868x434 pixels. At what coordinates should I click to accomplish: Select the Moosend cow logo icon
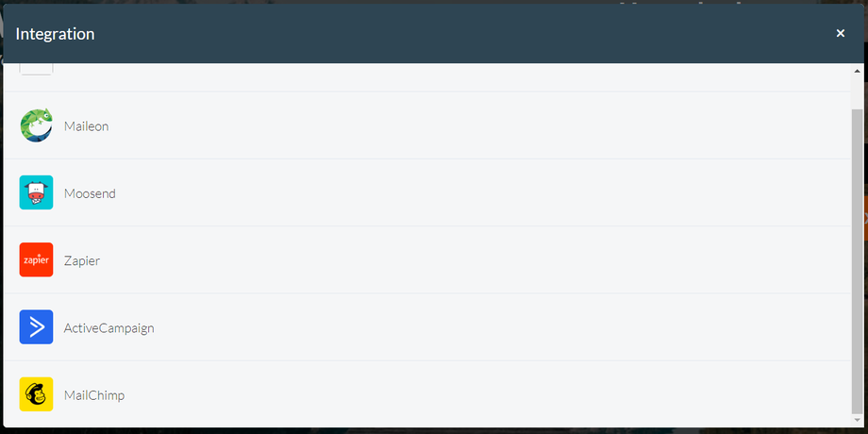36,192
